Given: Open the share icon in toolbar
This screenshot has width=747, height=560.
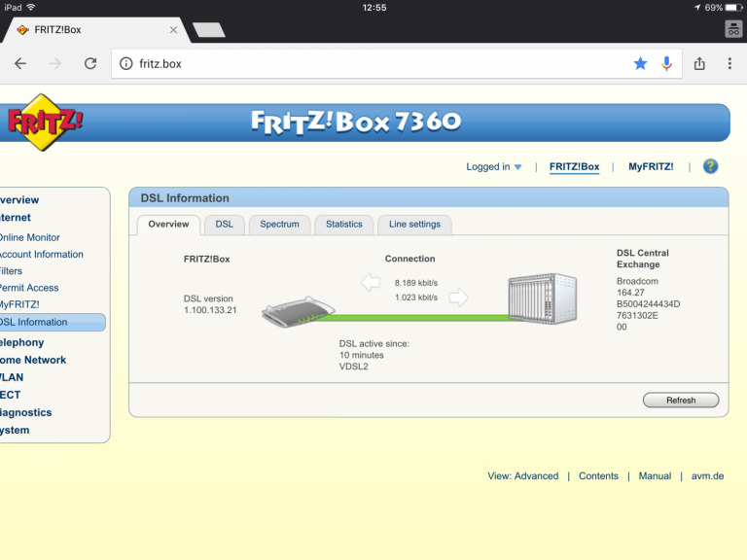Looking at the screenshot, I should [x=699, y=63].
